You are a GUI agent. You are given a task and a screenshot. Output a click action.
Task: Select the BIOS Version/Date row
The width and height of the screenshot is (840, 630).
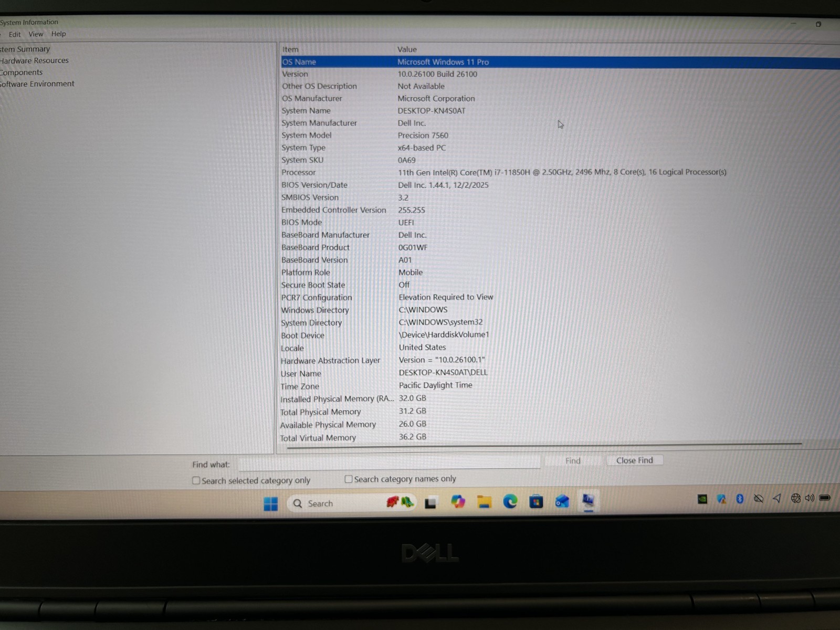560,185
